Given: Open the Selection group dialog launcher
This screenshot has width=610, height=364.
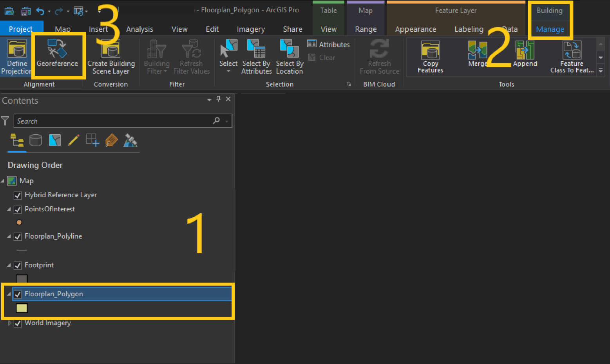Looking at the screenshot, I should tap(349, 84).
